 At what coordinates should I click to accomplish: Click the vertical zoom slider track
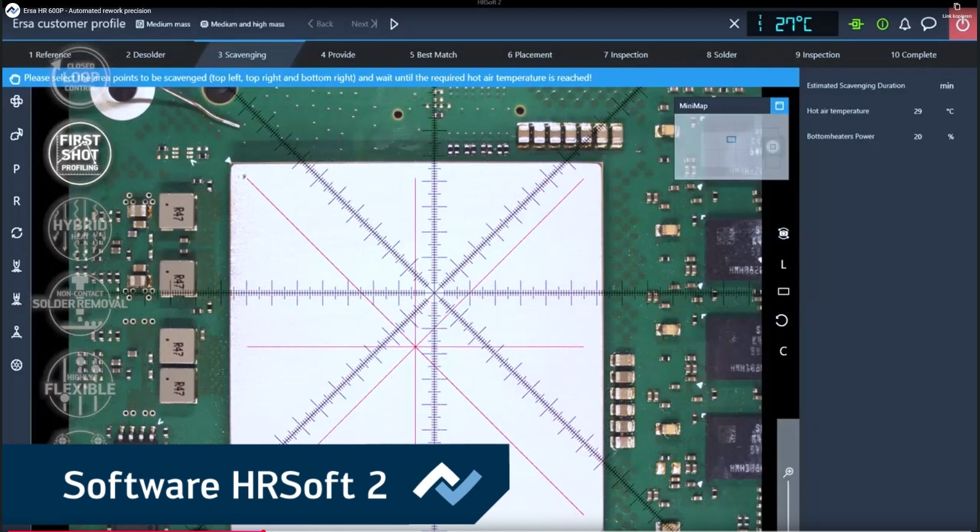click(788, 503)
